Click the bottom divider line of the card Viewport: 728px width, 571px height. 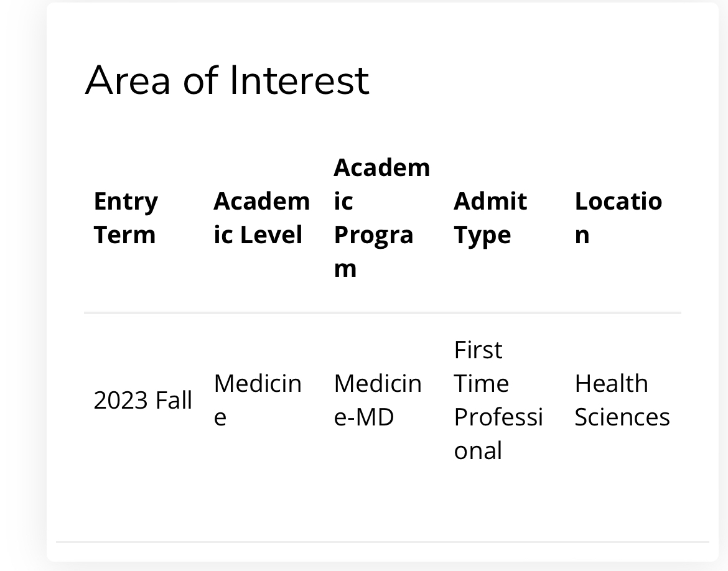382,542
